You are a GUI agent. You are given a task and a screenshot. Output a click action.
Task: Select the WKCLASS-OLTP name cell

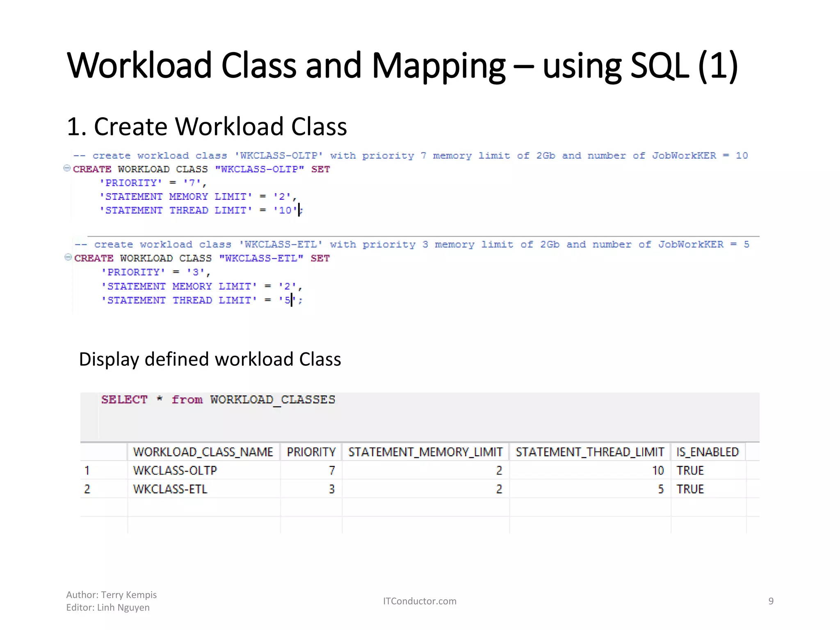tap(203, 470)
